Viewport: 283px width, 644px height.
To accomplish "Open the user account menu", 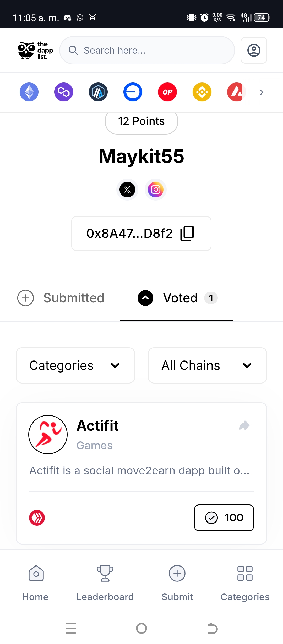I will [254, 50].
